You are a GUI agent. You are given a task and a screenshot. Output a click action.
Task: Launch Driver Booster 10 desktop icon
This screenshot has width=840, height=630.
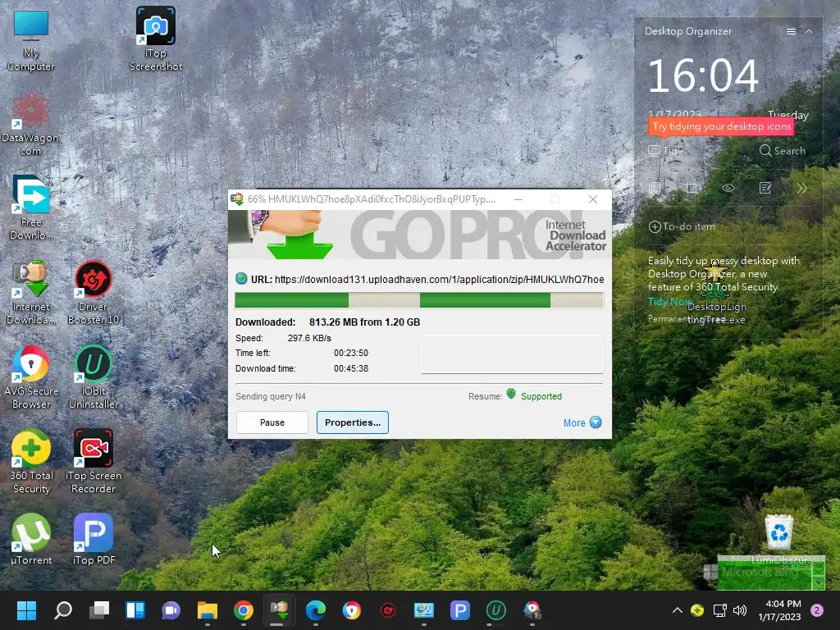[94, 292]
